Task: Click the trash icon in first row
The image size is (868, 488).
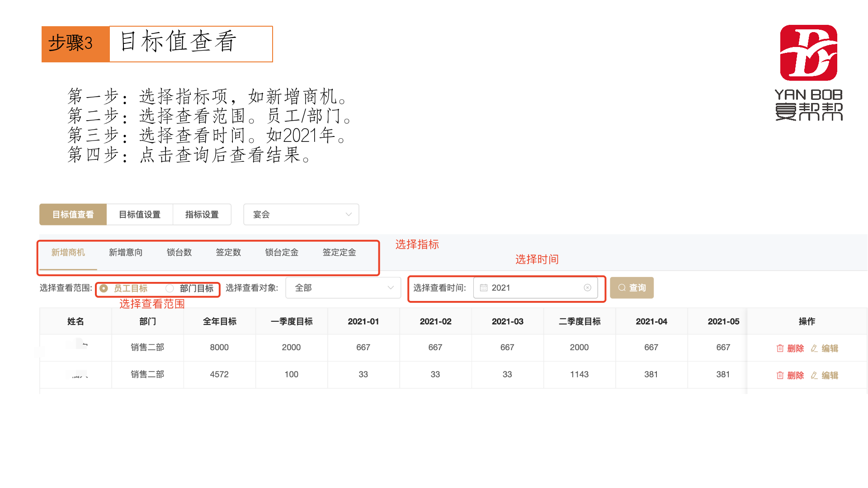Action: [x=780, y=348]
